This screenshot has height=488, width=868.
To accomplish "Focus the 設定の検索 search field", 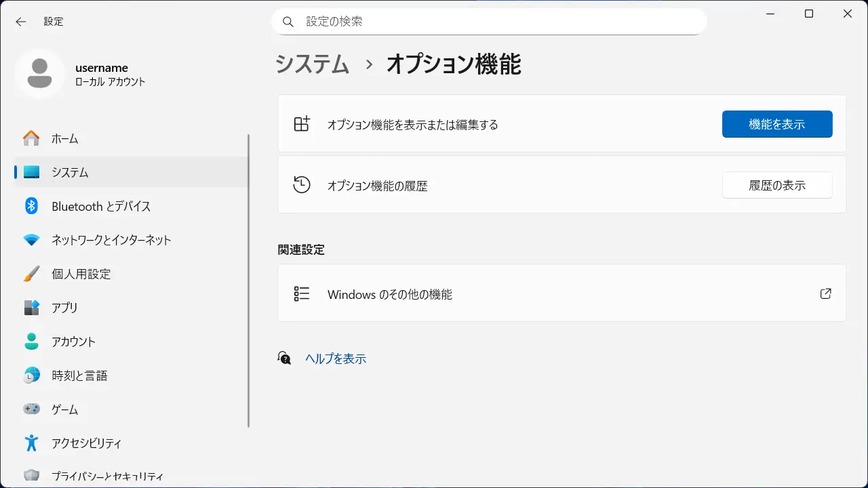I will pos(495,22).
